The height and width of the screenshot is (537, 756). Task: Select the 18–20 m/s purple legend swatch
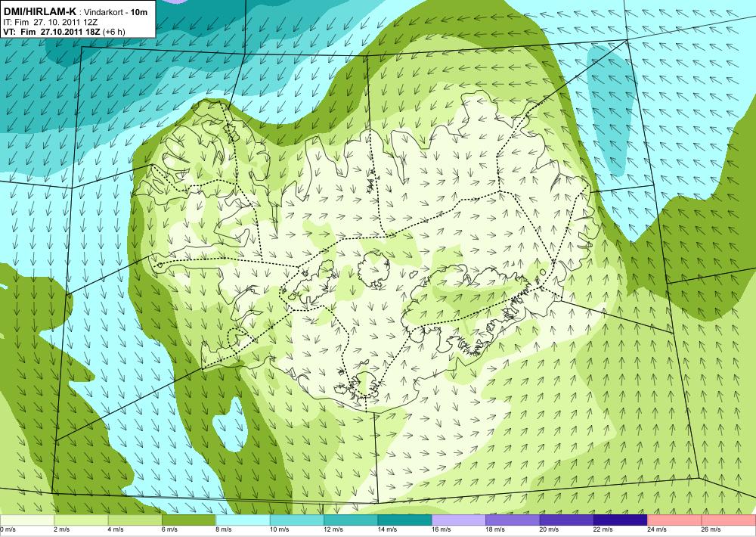[513, 520]
